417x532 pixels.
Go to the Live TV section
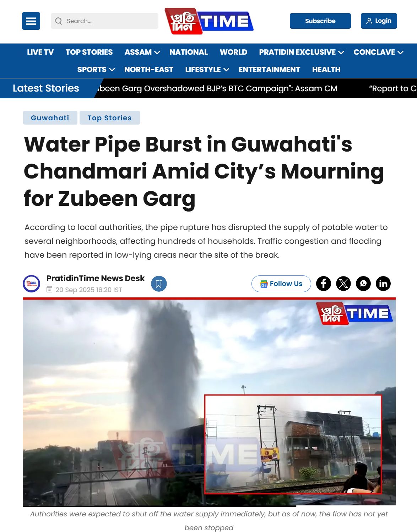(x=40, y=52)
